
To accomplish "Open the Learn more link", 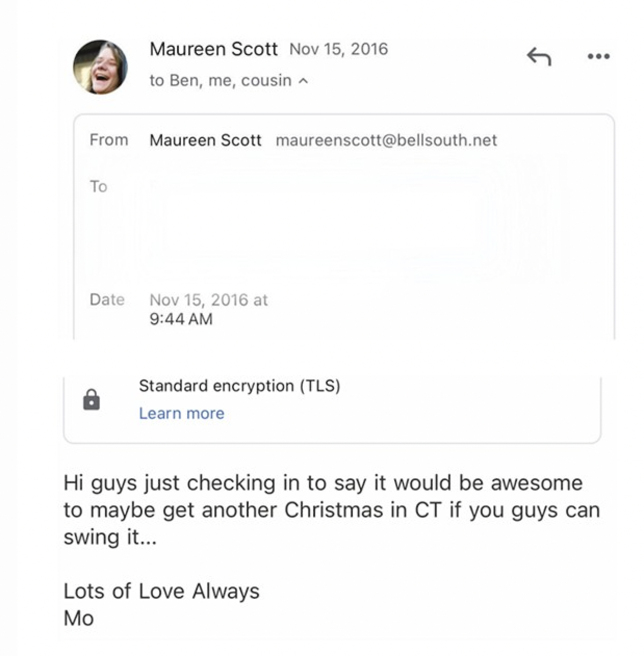I will coord(181,414).
